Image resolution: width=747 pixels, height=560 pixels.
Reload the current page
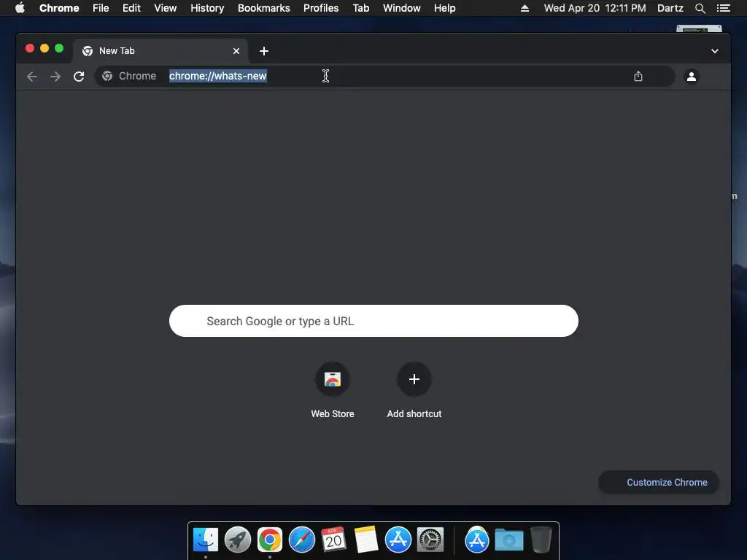tap(79, 76)
